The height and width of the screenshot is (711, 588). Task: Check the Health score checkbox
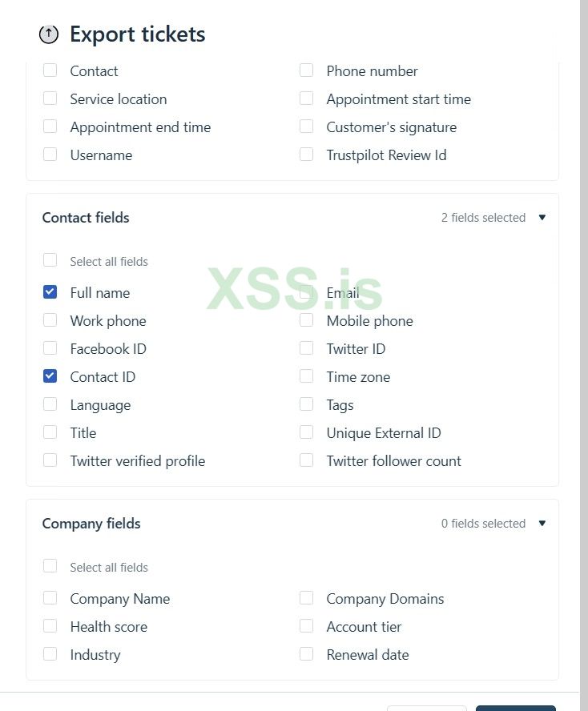pyautogui.click(x=50, y=626)
